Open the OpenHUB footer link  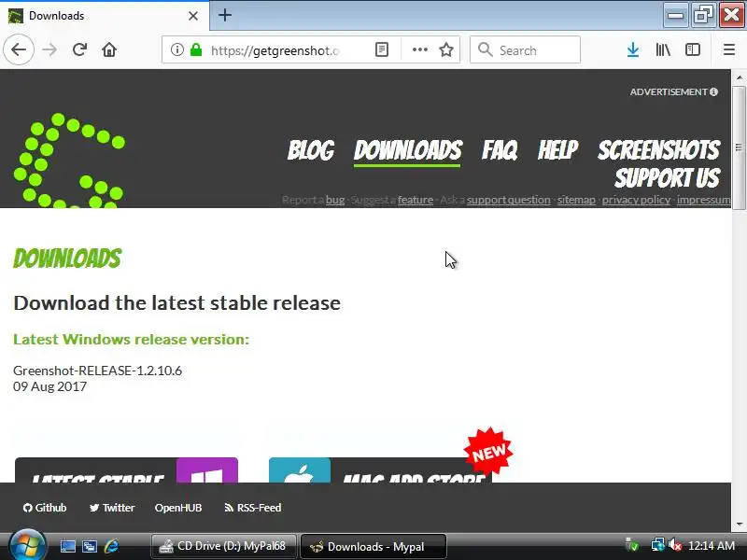(x=178, y=508)
